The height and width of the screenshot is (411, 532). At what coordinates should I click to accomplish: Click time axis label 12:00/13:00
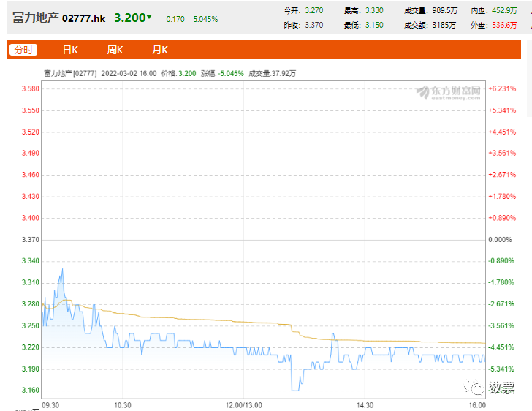243,405
